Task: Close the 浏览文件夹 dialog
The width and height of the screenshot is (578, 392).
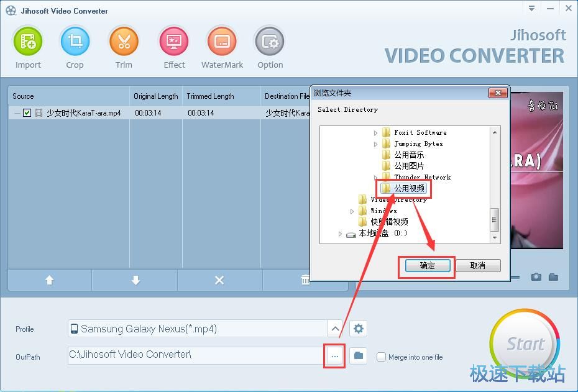Action: click(x=498, y=93)
